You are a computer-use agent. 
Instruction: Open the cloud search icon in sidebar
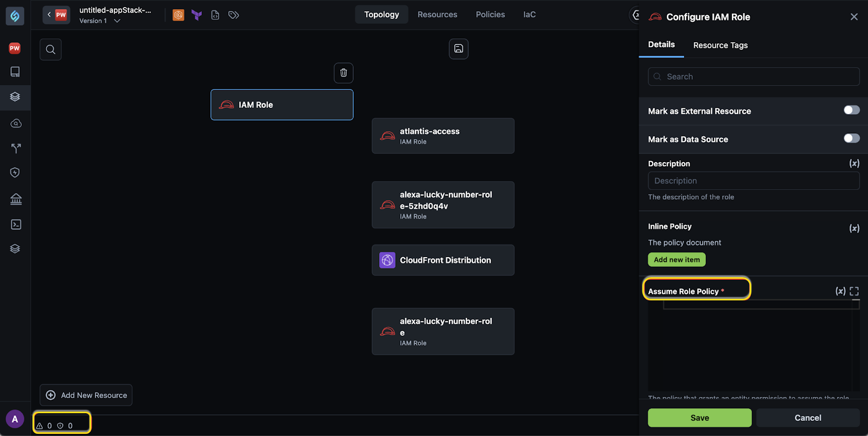(16, 124)
